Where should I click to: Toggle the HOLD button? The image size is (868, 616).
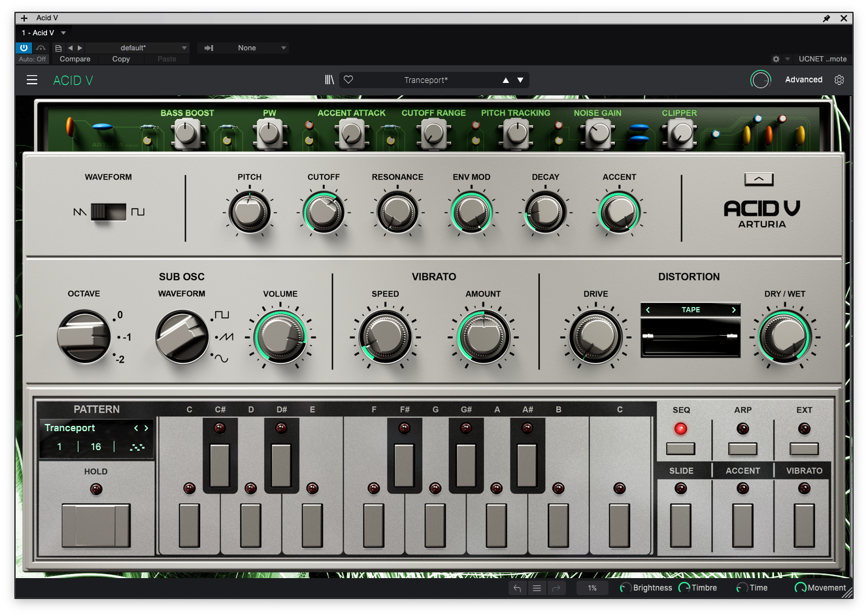click(96, 525)
